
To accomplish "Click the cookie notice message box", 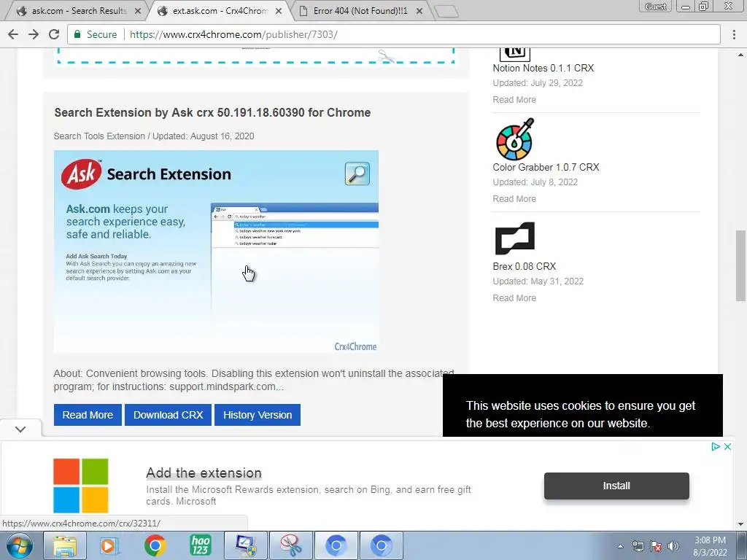I will (x=583, y=405).
